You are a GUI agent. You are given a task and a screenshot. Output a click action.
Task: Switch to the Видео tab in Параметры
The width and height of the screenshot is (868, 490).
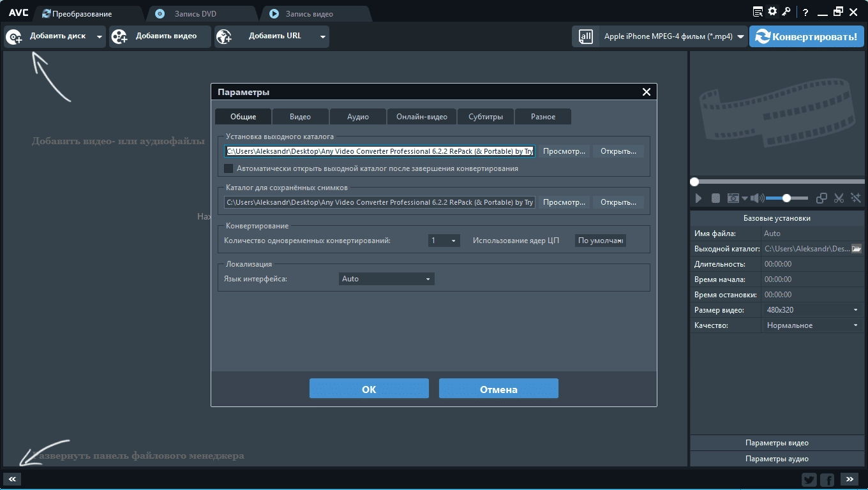tap(300, 117)
